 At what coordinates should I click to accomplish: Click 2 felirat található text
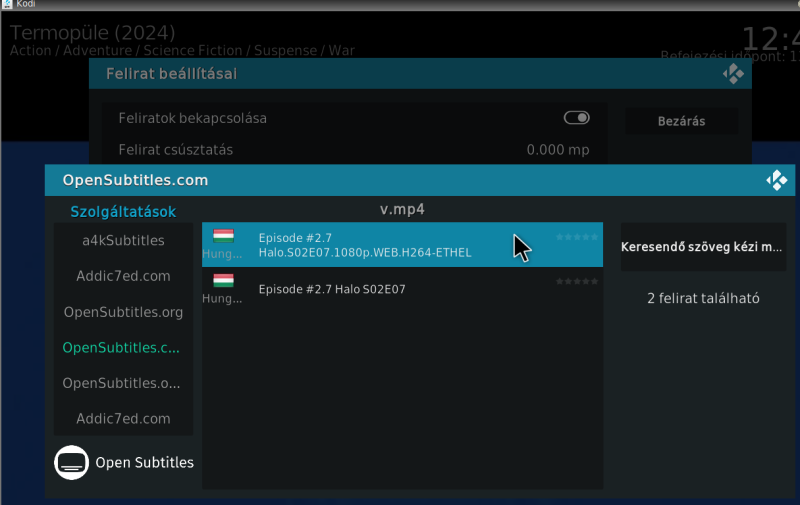click(703, 298)
